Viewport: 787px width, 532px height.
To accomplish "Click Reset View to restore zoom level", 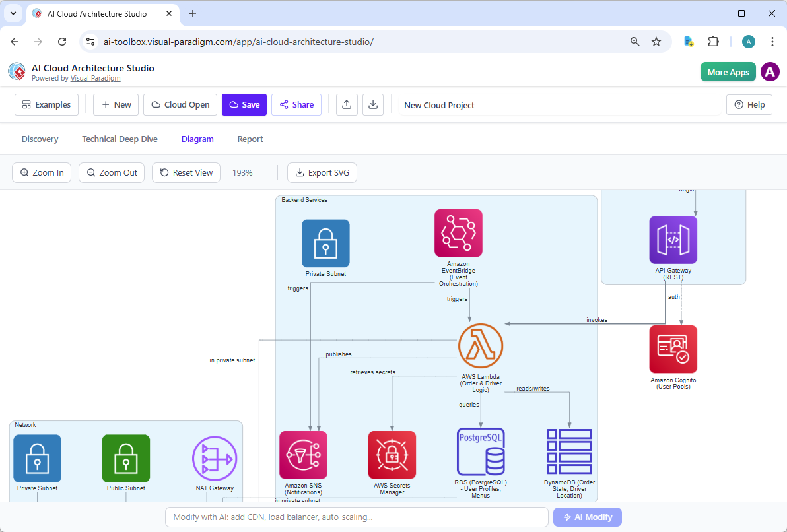I will tap(186, 172).
